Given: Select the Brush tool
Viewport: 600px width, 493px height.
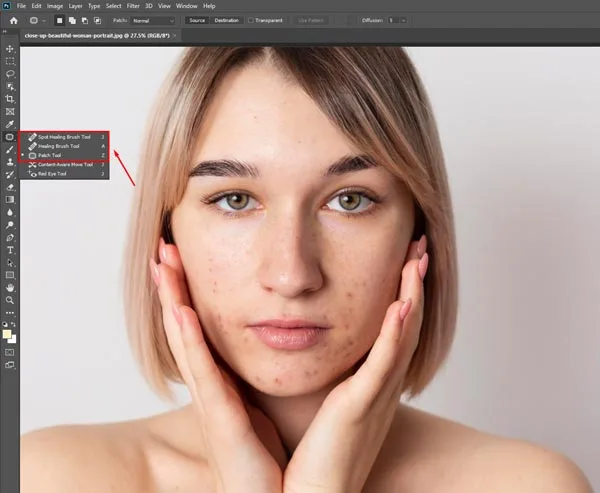Looking at the screenshot, I should point(10,149).
